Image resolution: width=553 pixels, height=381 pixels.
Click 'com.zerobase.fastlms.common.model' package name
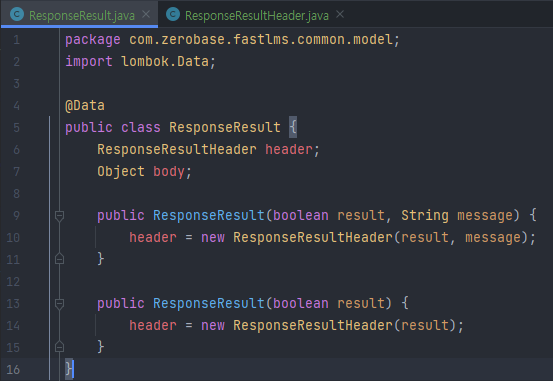(x=261, y=39)
